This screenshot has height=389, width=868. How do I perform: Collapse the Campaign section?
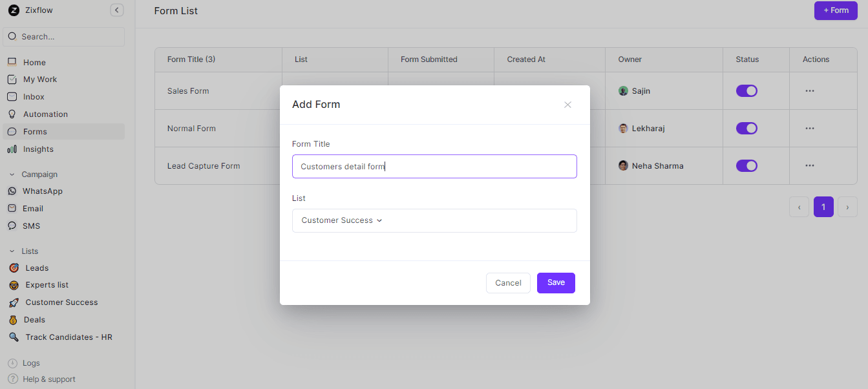(x=12, y=174)
